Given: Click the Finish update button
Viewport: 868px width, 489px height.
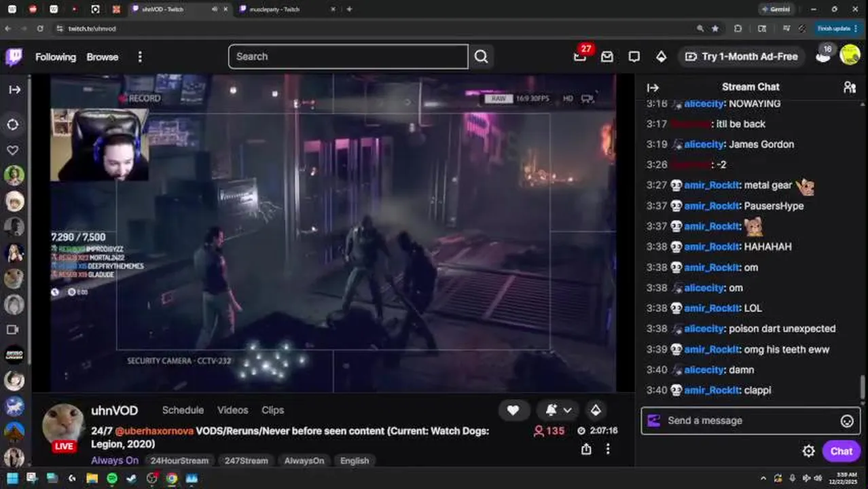Looking at the screenshot, I should pos(837,29).
